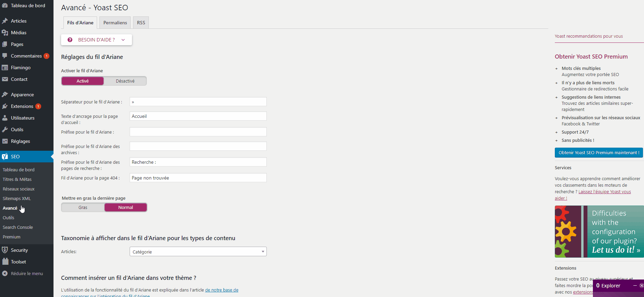Screen dimensions: 644x297
Task: Open the Premium submenu item
Action: tap(12, 237)
